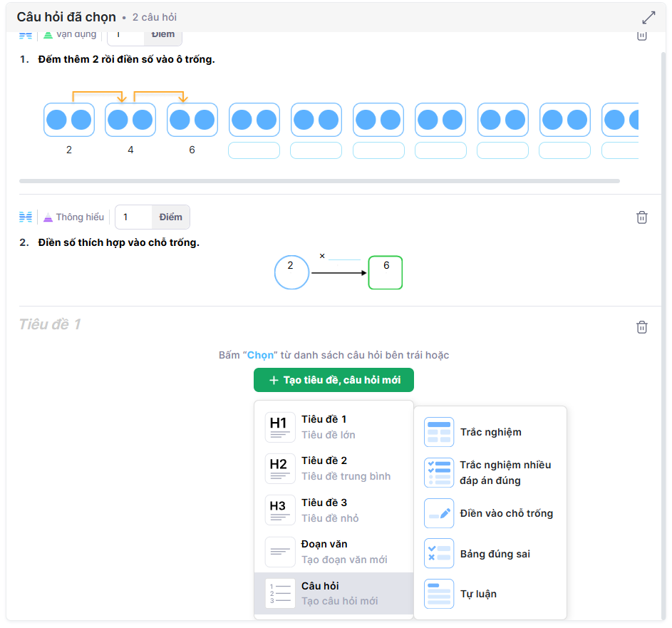
Task: Click the Tiêu đề 1 heading placeholder
Action: tap(50, 324)
